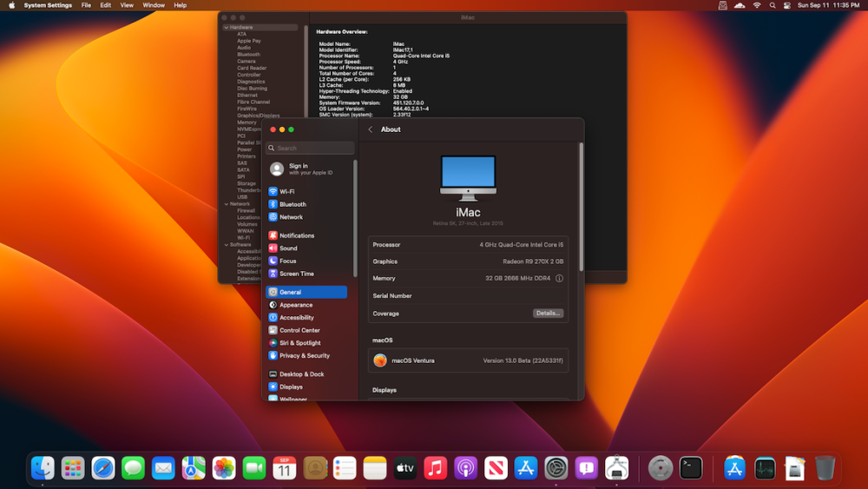Open Calendar from the Dock
Screen dimensions: 868x489
284,468
